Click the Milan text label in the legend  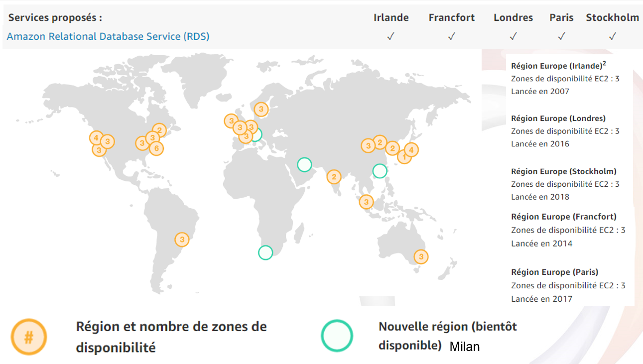465,347
